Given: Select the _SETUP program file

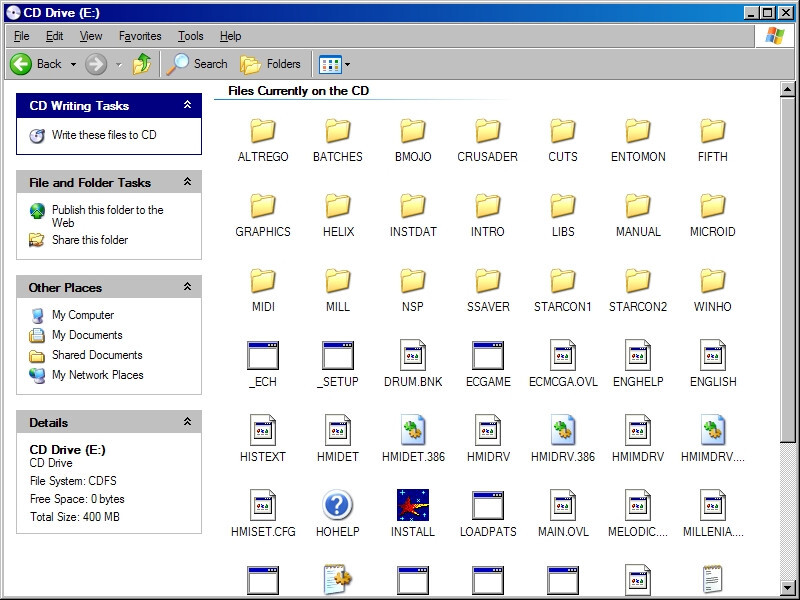Looking at the screenshot, I should (338, 365).
